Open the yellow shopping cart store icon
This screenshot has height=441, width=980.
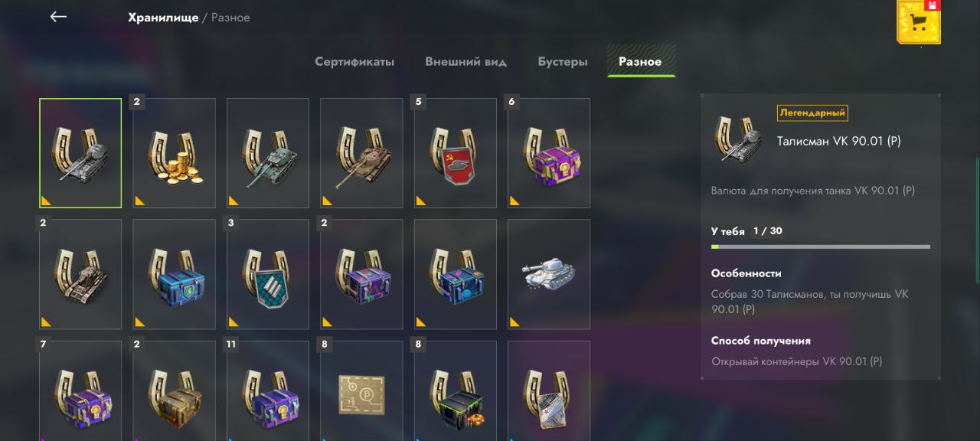click(x=919, y=21)
